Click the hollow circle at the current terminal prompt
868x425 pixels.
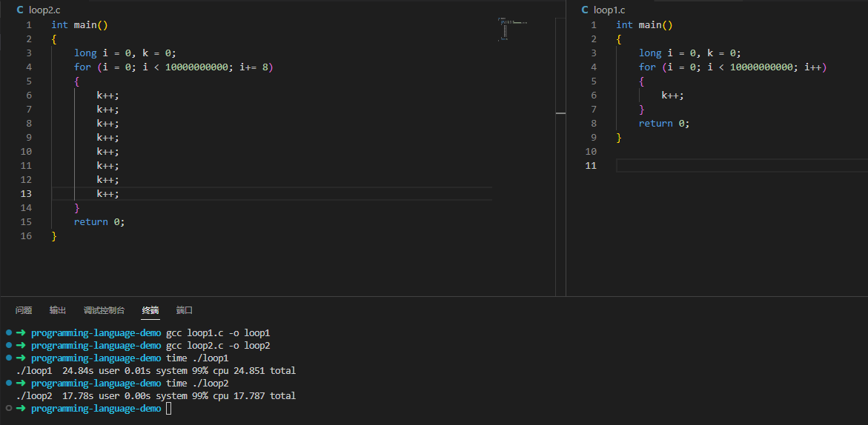(x=9, y=409)
